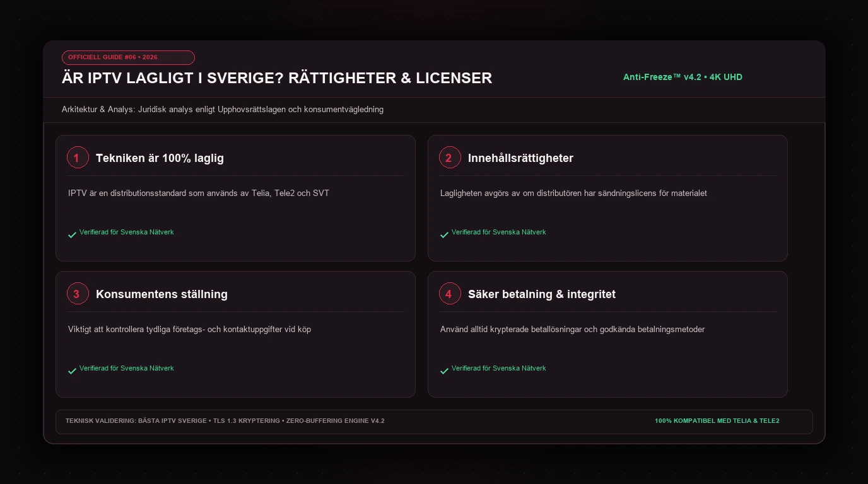Screen dimensions: 868x484
Task: Click the Officiell Guide #06 • 2026 badge
Action: [x=128, y=57]
